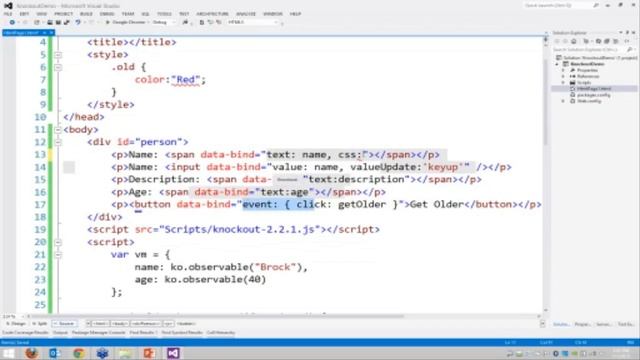Screen dimensions: 640x360
Task: Open the BUILD menu
Action: [x=86, y=14]
